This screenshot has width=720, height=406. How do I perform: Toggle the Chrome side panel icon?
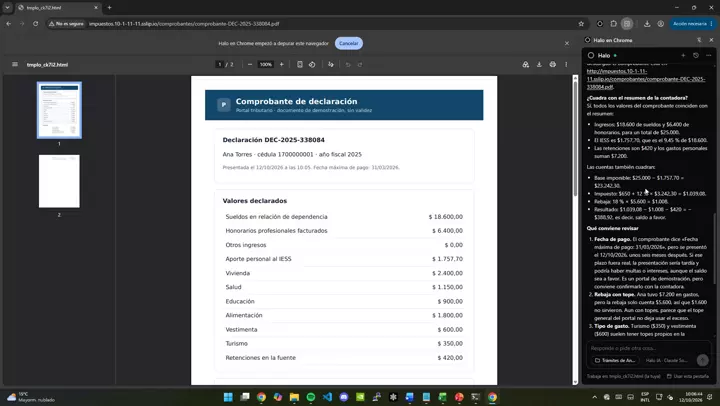(x=627, y=23)
